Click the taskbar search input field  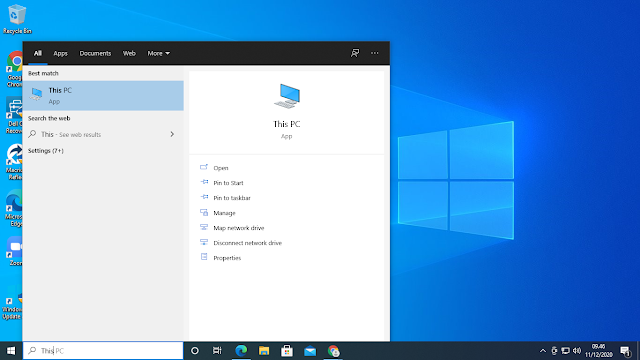[x=103, y=351]
